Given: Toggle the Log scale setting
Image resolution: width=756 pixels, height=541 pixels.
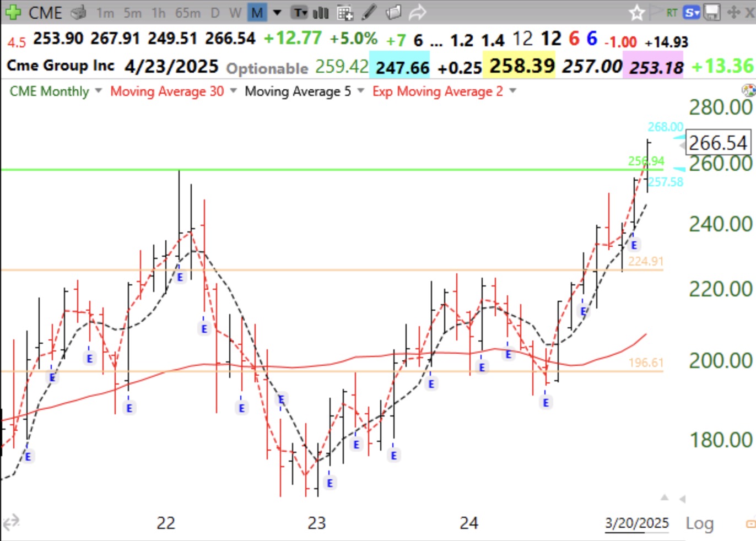Looking at the screenshot, I should pyautogui.click(x=699, y=523).
